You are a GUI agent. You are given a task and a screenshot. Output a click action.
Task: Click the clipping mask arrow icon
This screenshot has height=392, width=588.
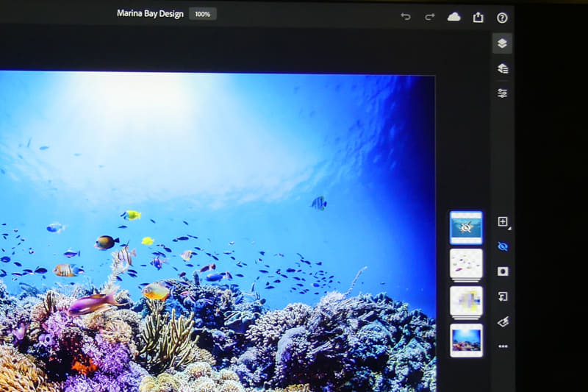[x=503, y=296]
